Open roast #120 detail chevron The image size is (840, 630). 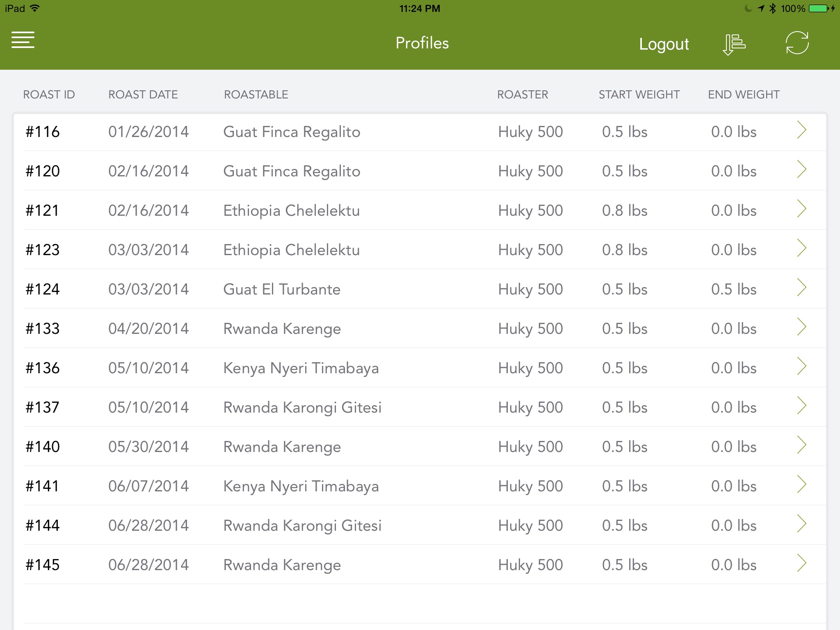click(x=801, y=169)
